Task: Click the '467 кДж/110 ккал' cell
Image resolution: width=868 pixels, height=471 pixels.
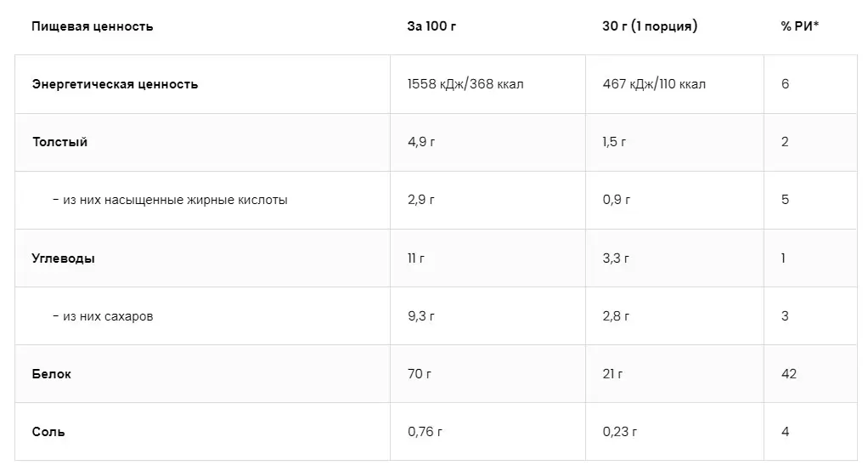Action: coord(654,84)
